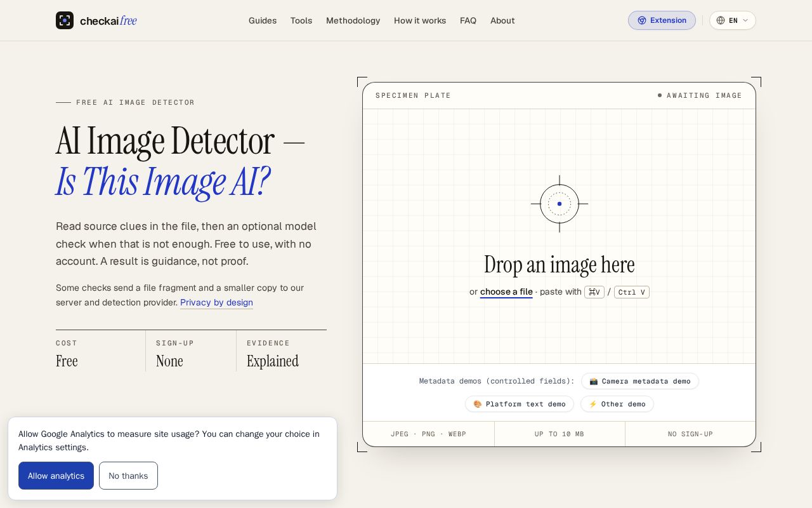
Task: Open How it works section
Action: click(x=420, y=20)
